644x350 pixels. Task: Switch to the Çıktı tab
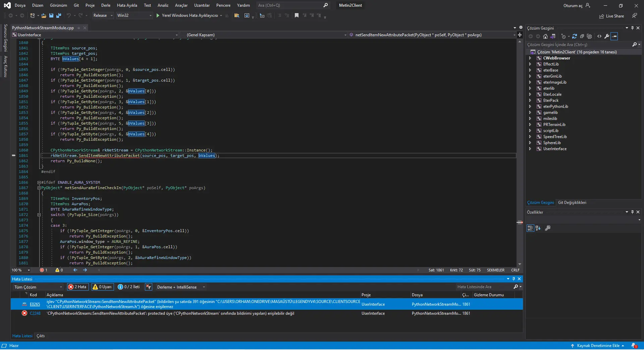click(41, 336)
